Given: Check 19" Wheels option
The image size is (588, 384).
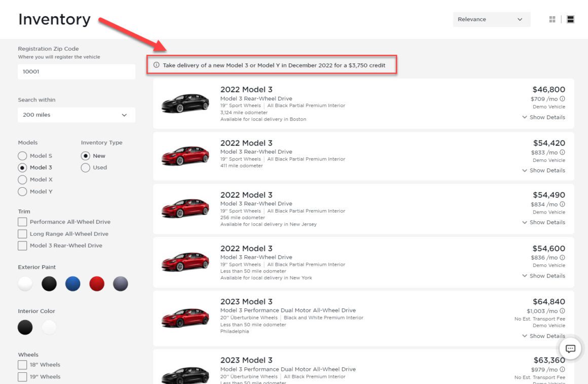Looking at the screenshot, I should 22,376.
